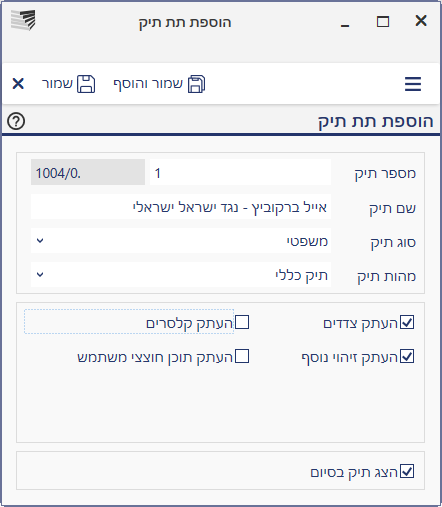Open the hamburger menu in the toolbar
This screenshot has height=507, width=442.
point(413,84)
